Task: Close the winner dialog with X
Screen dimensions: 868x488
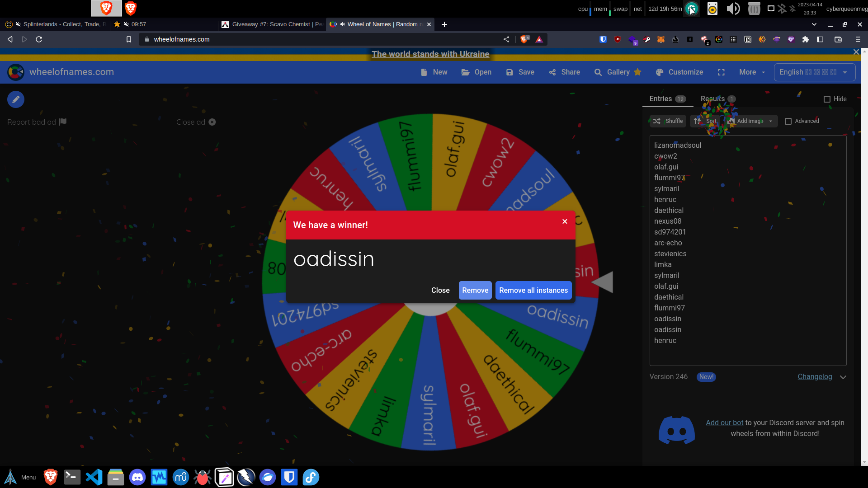Action: tap(565, 221)
